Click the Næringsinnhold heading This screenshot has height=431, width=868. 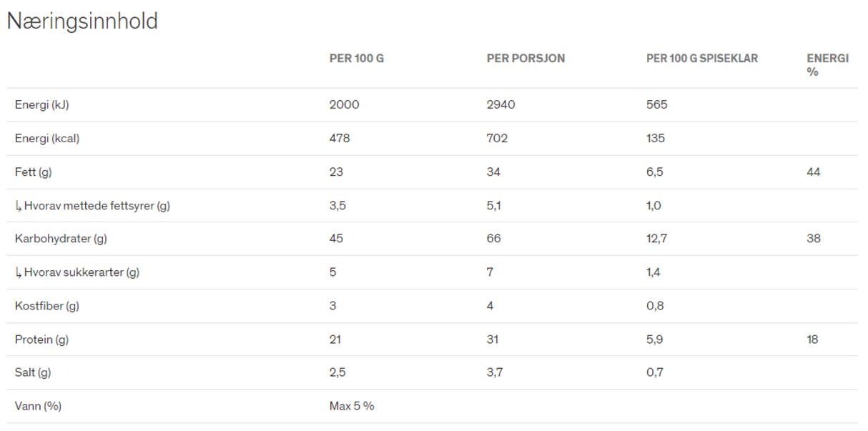82,21
